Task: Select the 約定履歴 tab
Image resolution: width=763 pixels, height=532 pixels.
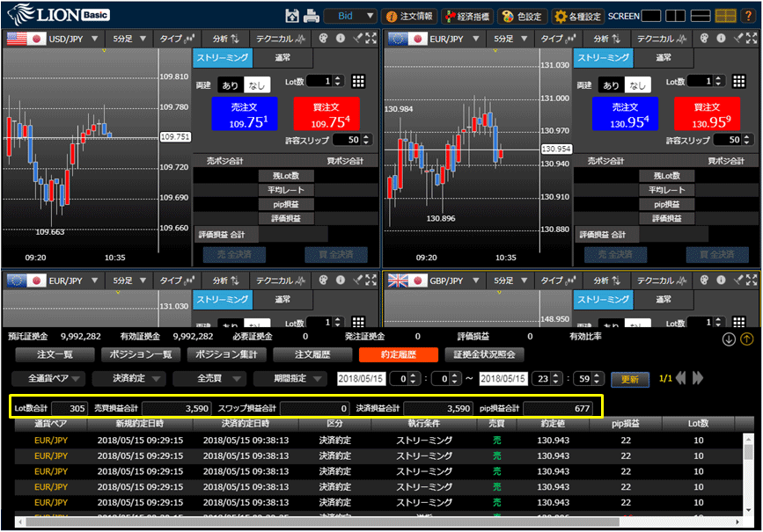Action: tap(399, 354)
